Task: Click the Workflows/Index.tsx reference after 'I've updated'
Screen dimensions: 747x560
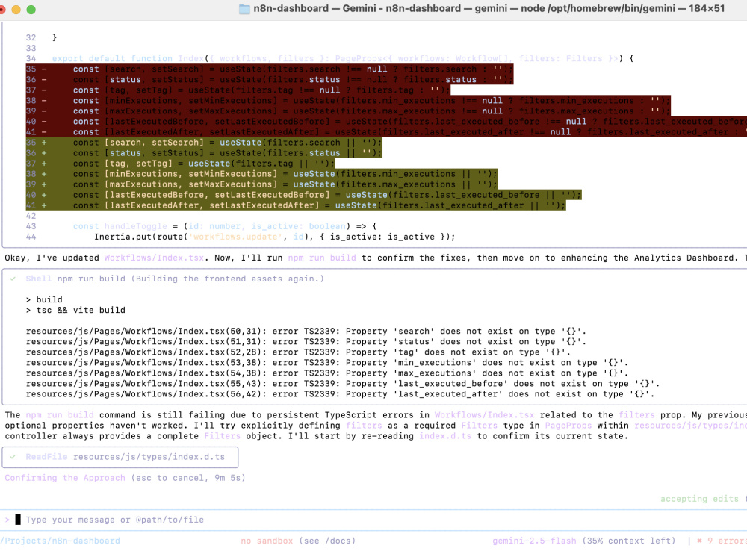Action: pos(154,258)
